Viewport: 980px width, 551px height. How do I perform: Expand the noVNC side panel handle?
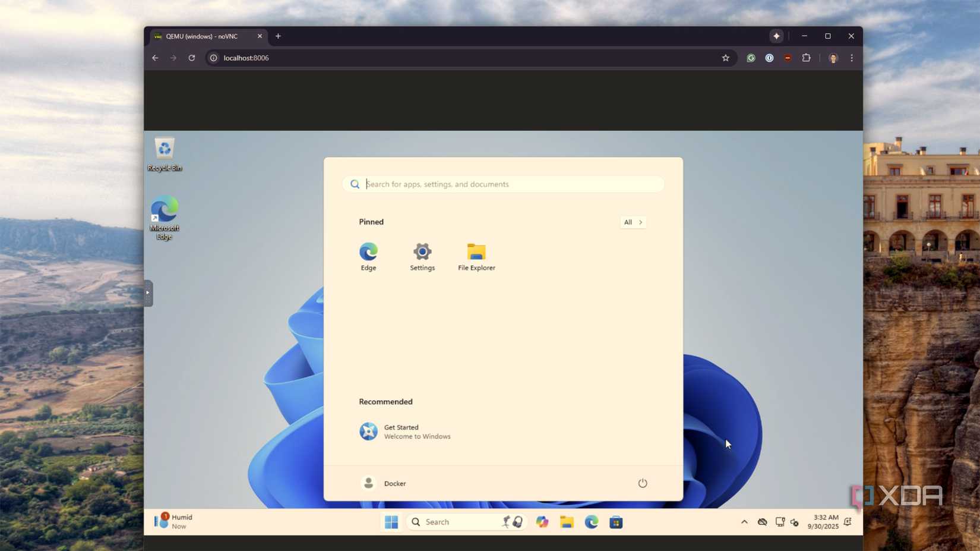[147, 292]
